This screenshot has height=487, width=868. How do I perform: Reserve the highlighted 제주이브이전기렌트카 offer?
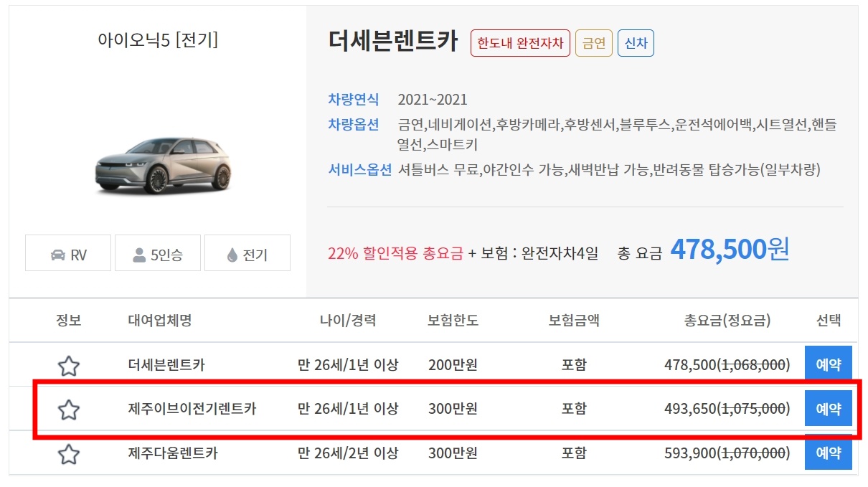(829, 408)
